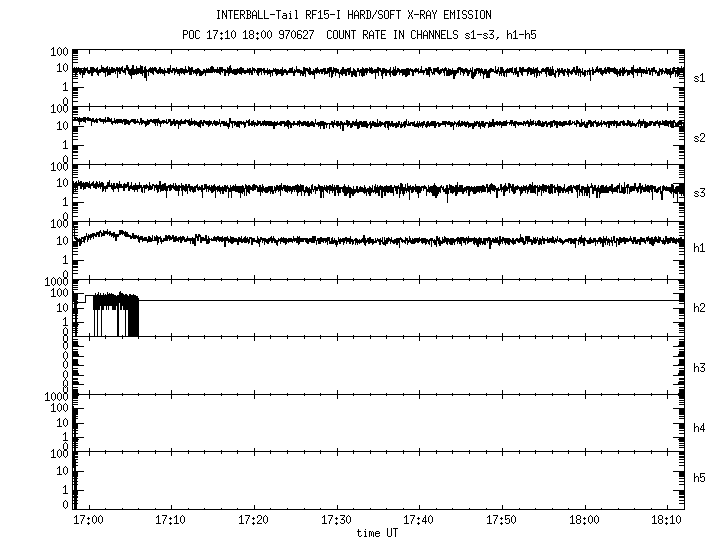
Task: Click the dense burst block in h2 panel
Action: point(116,315)
